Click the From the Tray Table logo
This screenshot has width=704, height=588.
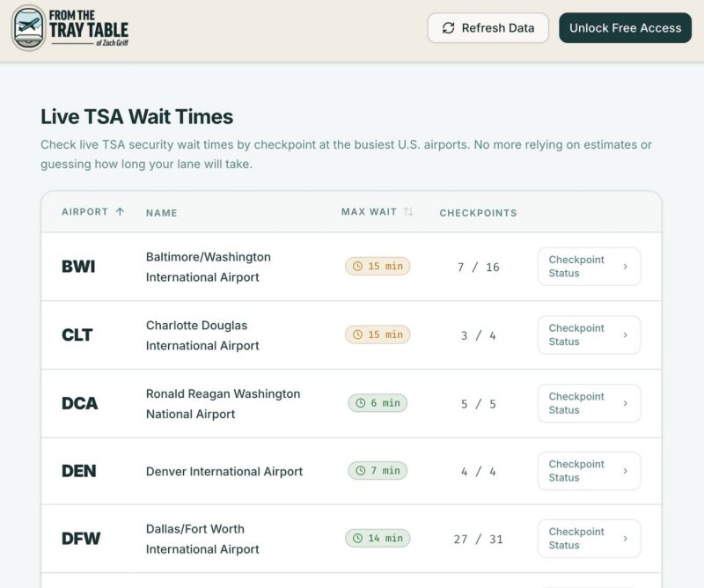(x=70, y=28)
